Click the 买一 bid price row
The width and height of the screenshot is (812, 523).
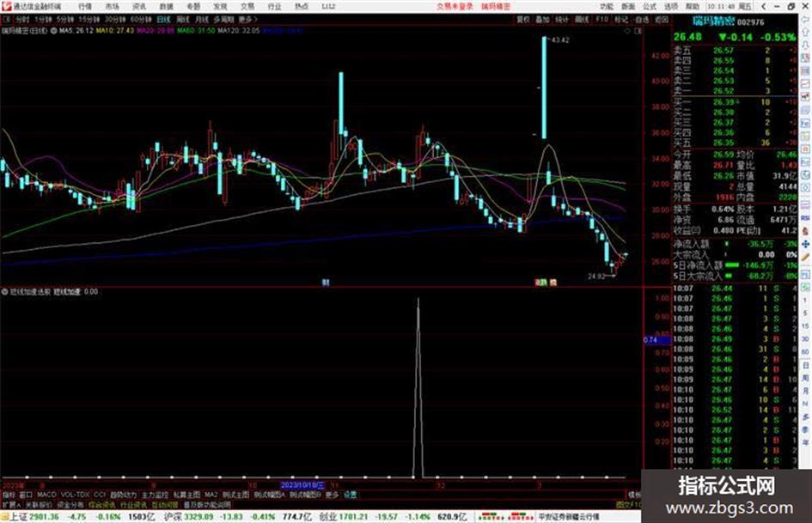point(735,102)
